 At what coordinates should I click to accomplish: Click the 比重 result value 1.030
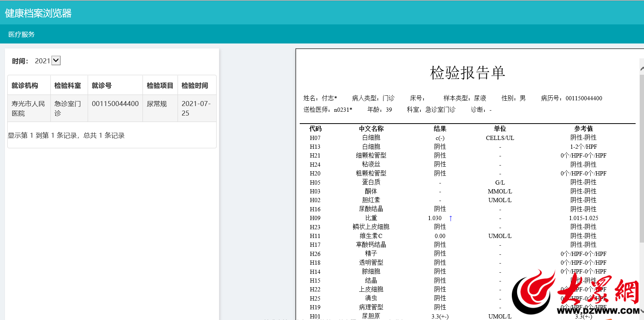(435, 218)
